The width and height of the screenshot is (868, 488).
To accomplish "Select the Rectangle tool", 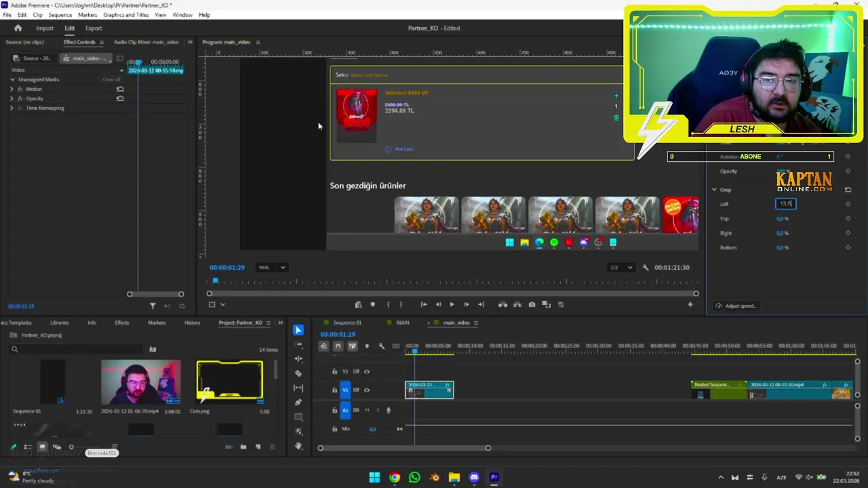I will tap(298, 417).
